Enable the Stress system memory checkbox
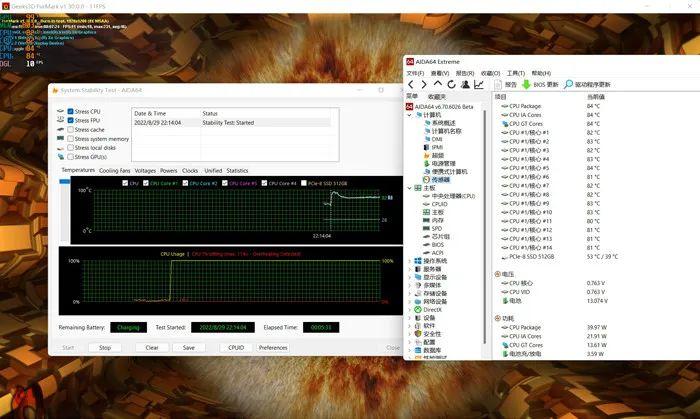 70,139
